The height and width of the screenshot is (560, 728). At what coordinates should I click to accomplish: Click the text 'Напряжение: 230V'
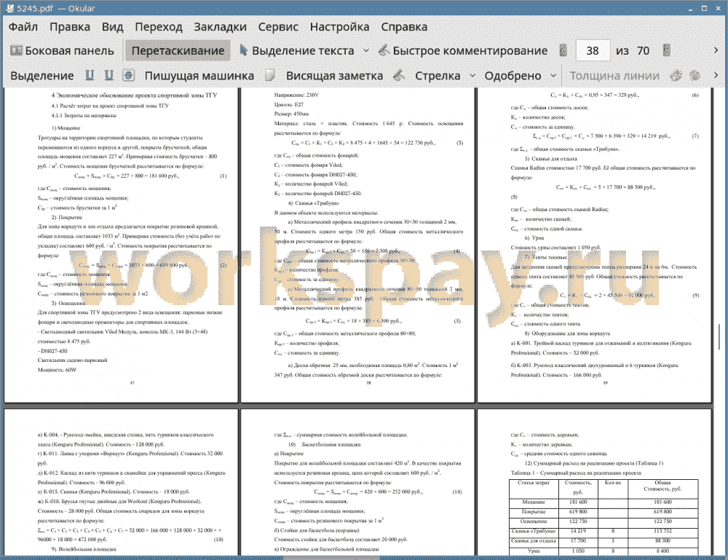click(x=296, y=95)
